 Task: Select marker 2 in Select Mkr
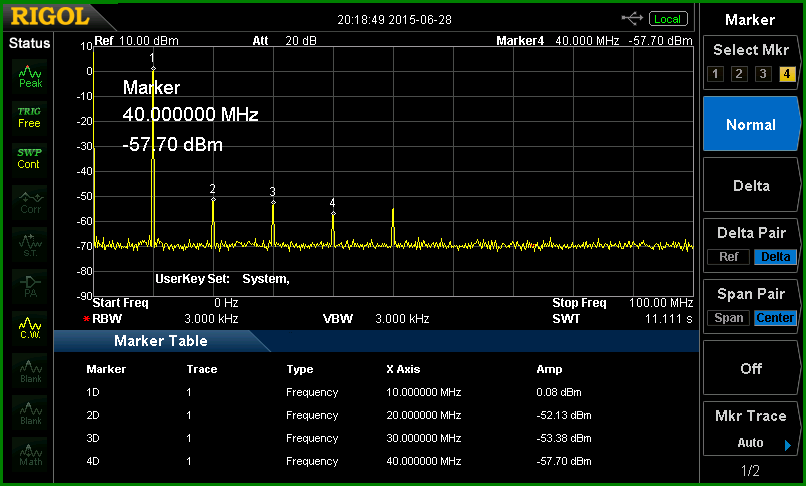point(739,74)
